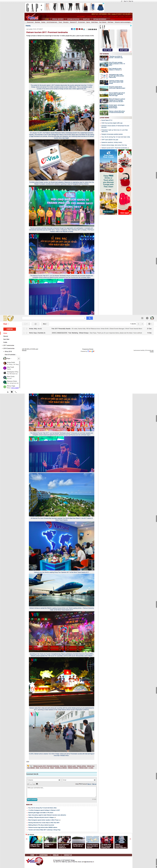
Task: Click the Italic icon in comment editor
Action: (31, 784)
